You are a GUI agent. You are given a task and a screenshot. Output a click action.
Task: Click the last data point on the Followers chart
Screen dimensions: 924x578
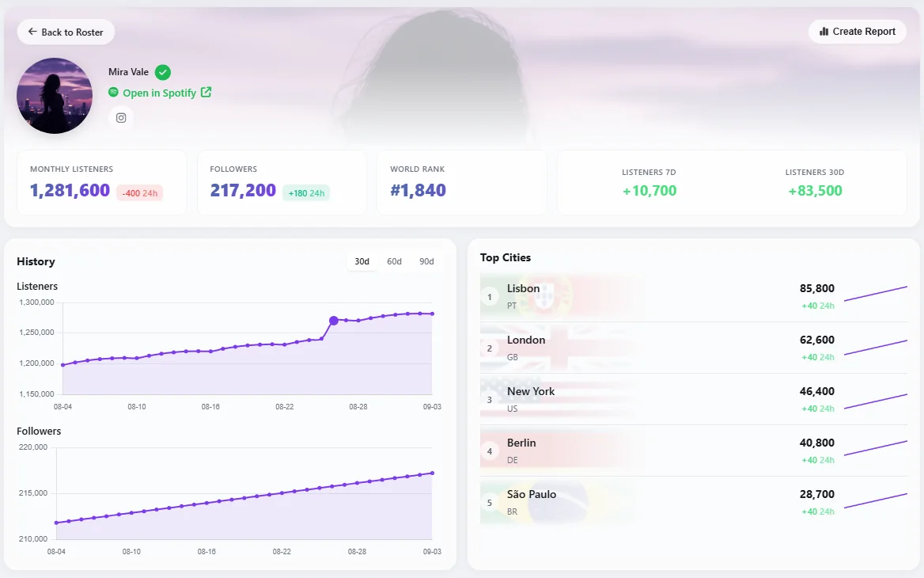[x=433, y=473]
